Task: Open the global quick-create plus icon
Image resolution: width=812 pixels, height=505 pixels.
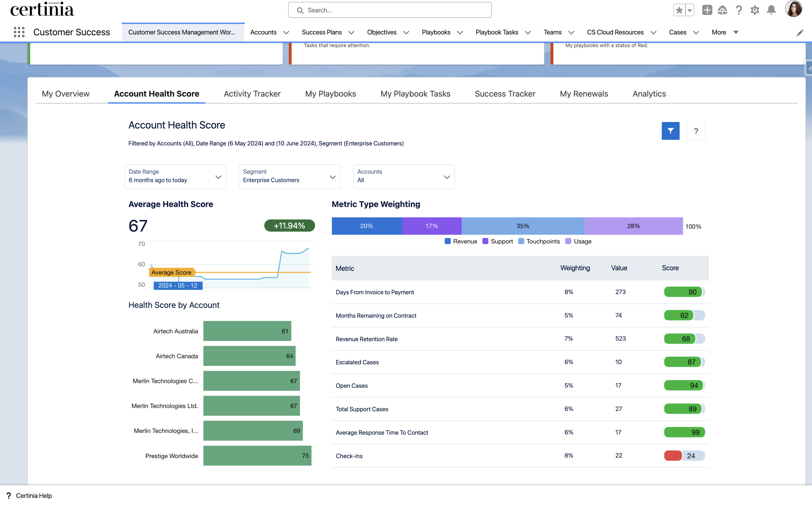Action: tap(707, 10)
